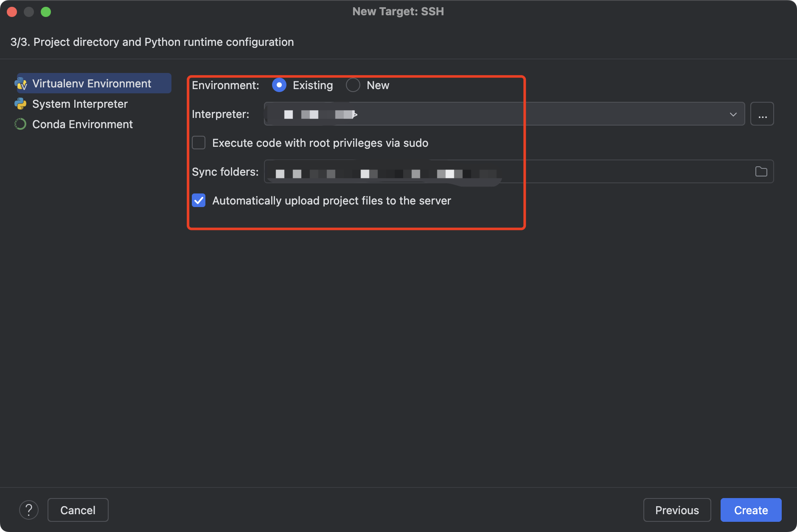Select the New environment radio button

pos(353,85)
